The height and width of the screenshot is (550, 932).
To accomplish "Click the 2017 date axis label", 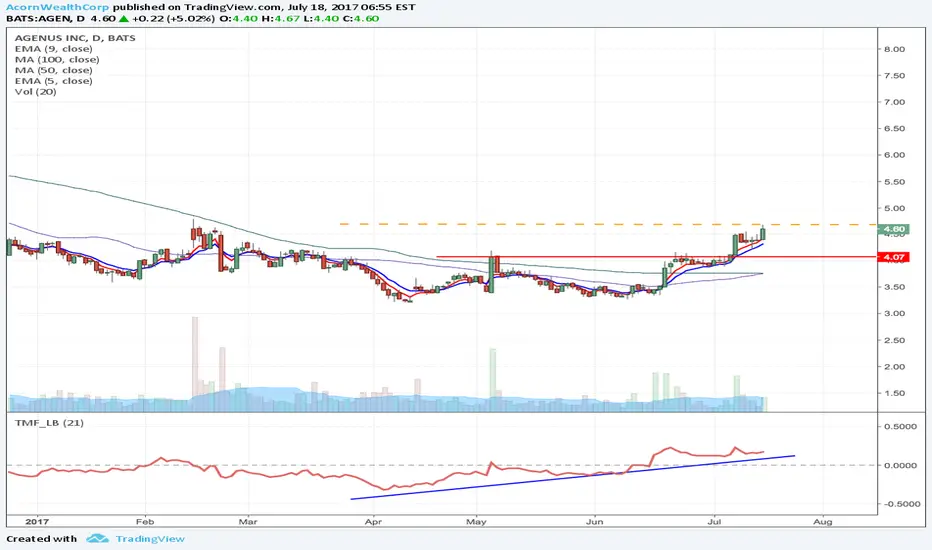I will (x=37, y=522).
